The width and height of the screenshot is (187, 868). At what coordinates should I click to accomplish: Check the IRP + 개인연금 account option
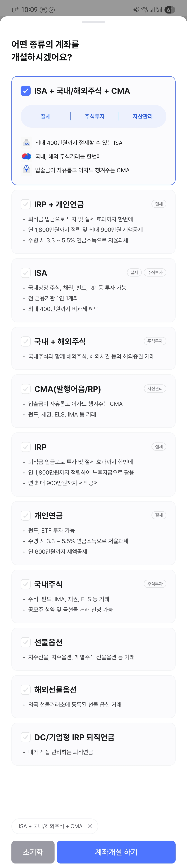26,204
